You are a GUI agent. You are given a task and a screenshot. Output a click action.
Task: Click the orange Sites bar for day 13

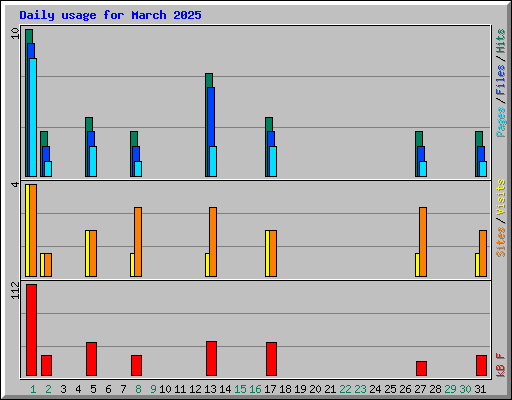pyautogui.click(x=213, y=242)
